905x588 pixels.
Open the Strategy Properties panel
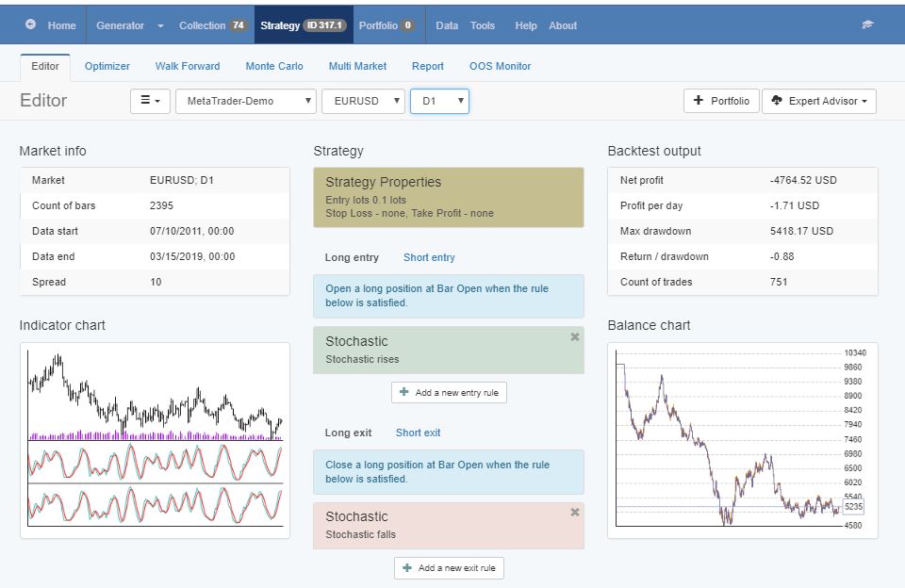tap(448, 198)
